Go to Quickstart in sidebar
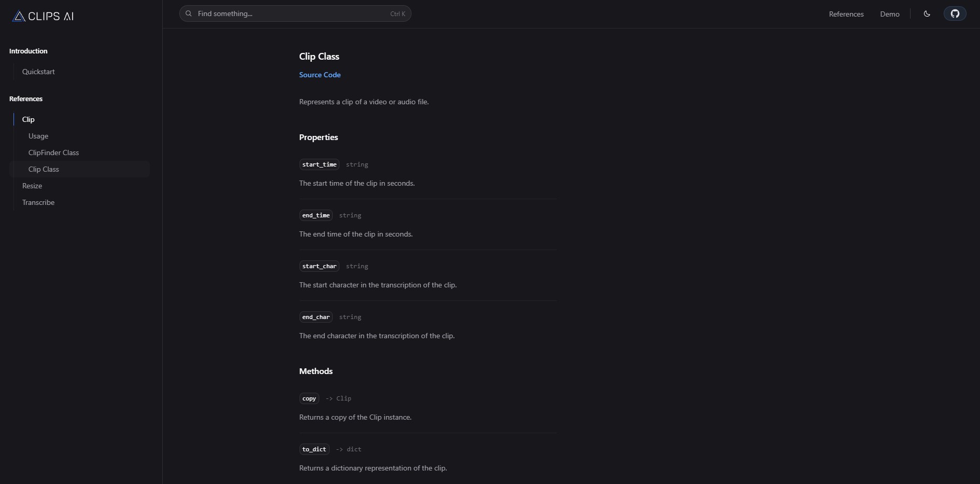980x484 pixels. [x=38, y=72]
